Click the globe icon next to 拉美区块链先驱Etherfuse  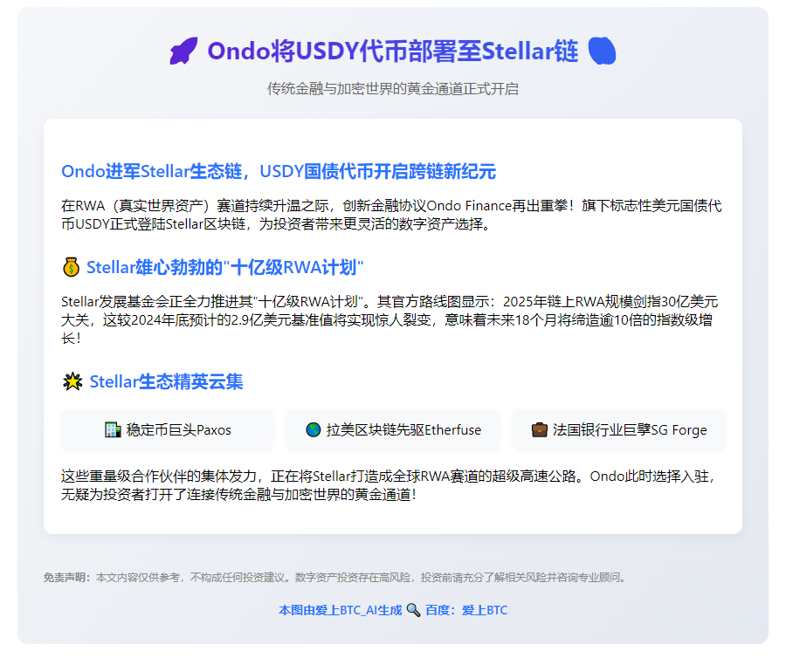pyautogui.click(x=314, y=429)
